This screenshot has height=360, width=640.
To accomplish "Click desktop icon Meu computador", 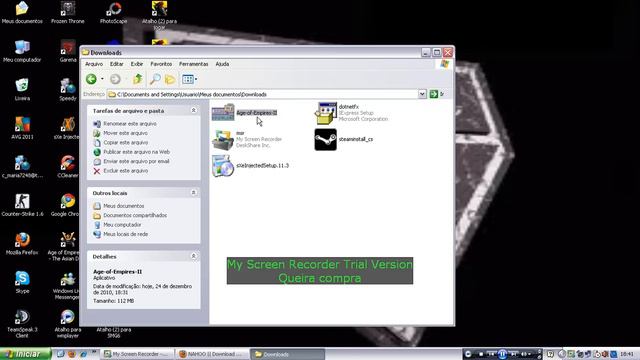I will click(22, 51).
